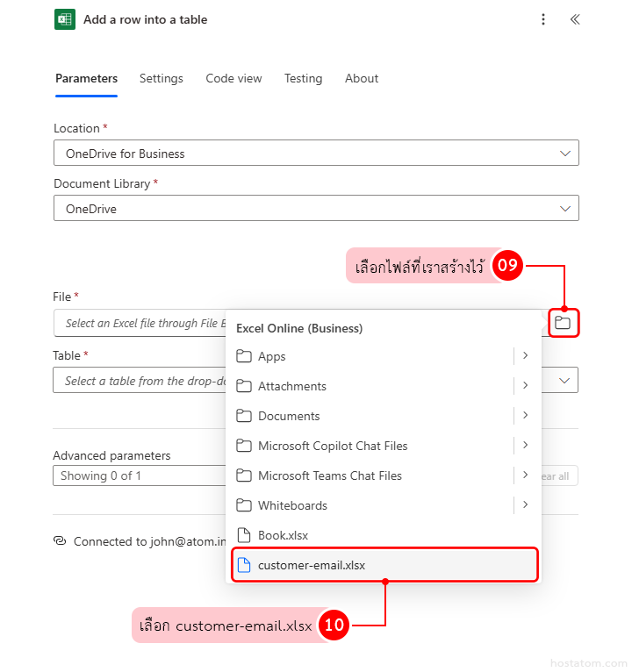
Task: Select the Book.xlsx file
Action: click(x=283, y=535)
